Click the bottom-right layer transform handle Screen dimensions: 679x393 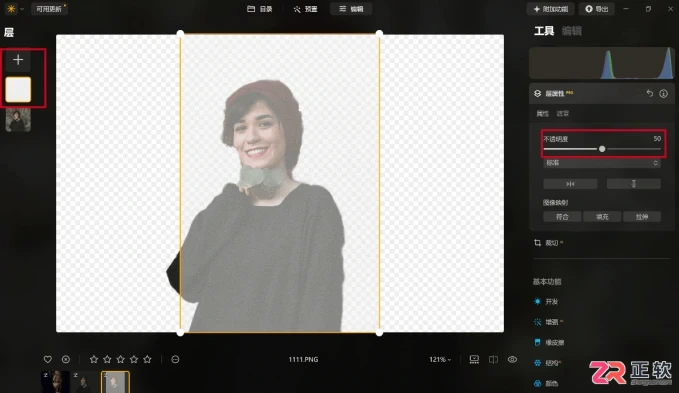[x=379, y=332]
